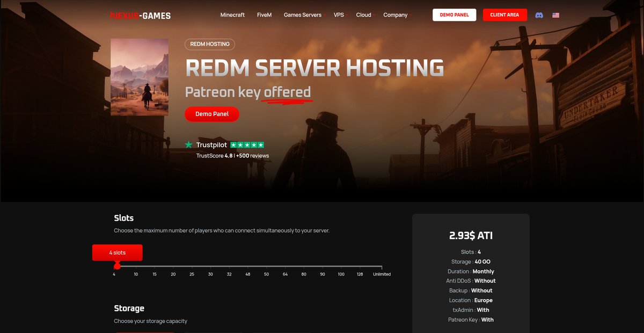Click the Patreon key offered subtitle
Screen dimensions: 644x333
pos(248,92)
